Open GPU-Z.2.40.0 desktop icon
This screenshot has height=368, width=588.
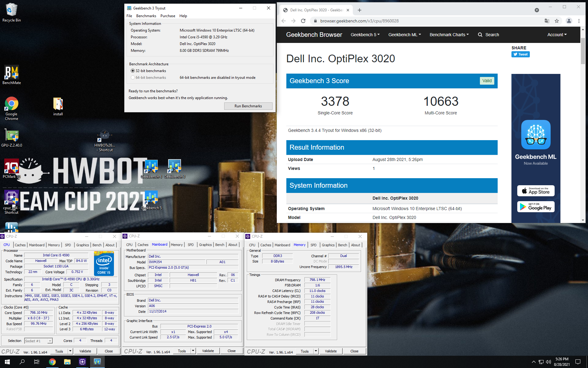coord(11,138)
